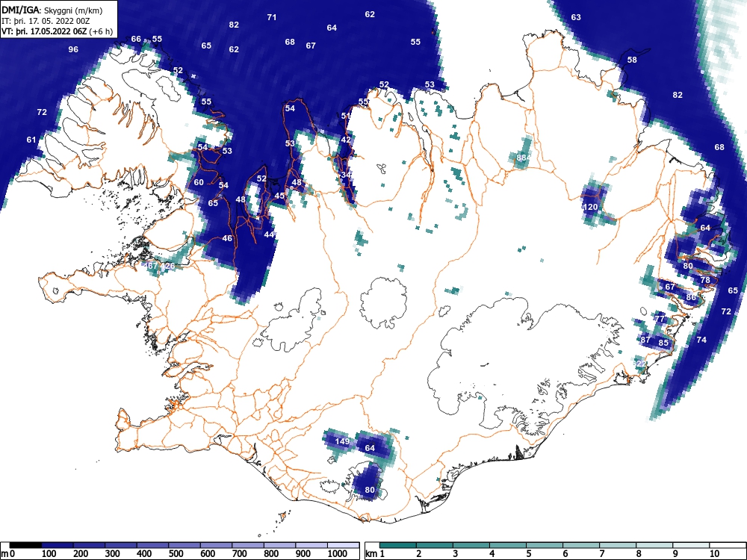The width and height of the screenshot is (747, 560).
Task: Click the visibility value 884 on the map
Action: click(x=523, y=158)
